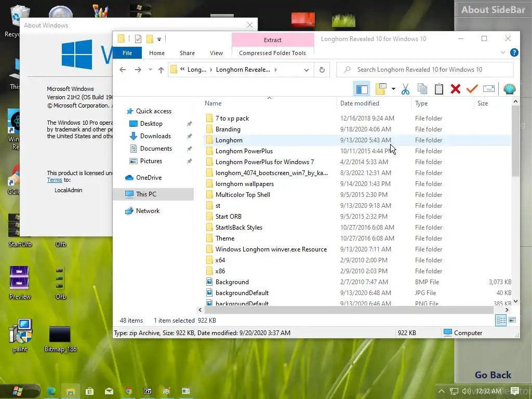Switch to Details view layout button
Image resolution: width=532 pixels, height=399 pixels.
click(501, 320)
